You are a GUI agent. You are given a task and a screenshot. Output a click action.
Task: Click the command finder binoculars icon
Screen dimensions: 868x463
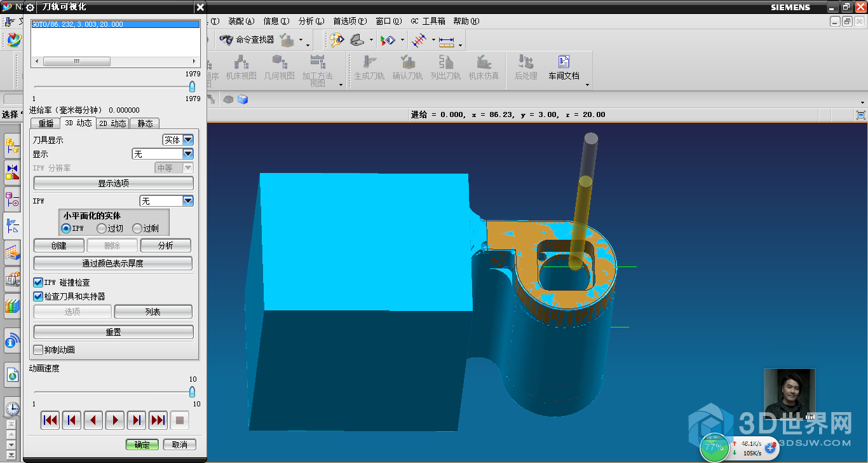pyautogui.click(x=227, y=40)
